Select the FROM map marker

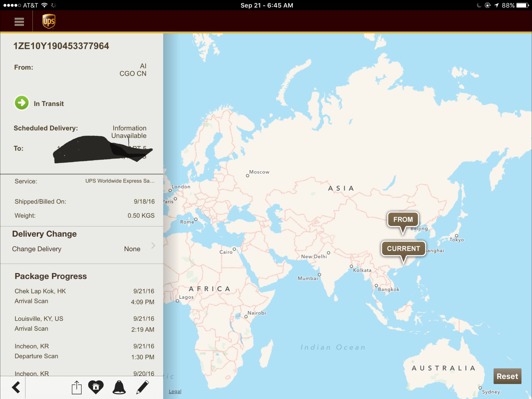403,220
